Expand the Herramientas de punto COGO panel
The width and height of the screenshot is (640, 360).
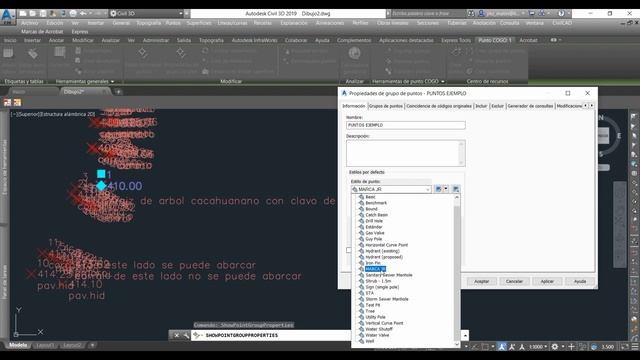click(408, 81)
